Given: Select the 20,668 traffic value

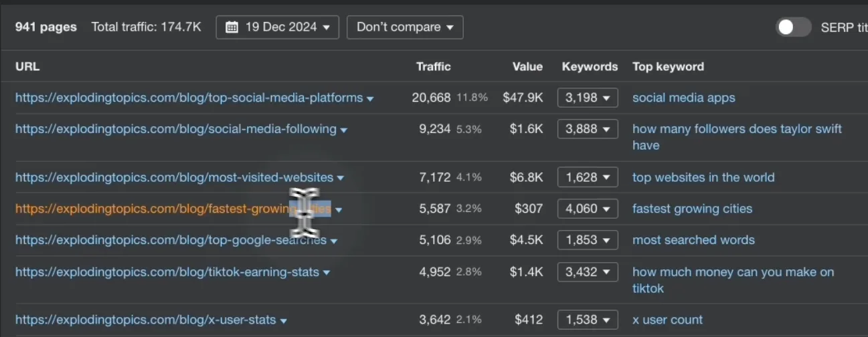Looking at the screenshot, I should [431, 98].
